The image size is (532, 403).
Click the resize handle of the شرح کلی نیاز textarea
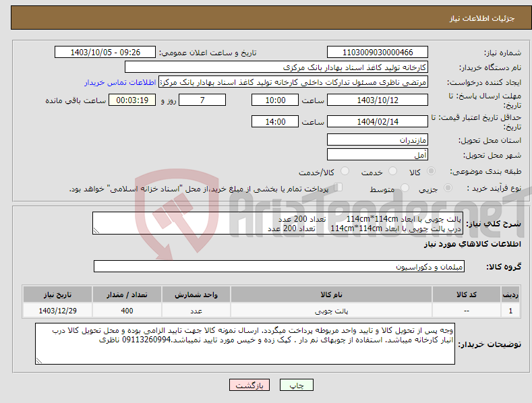96,230
